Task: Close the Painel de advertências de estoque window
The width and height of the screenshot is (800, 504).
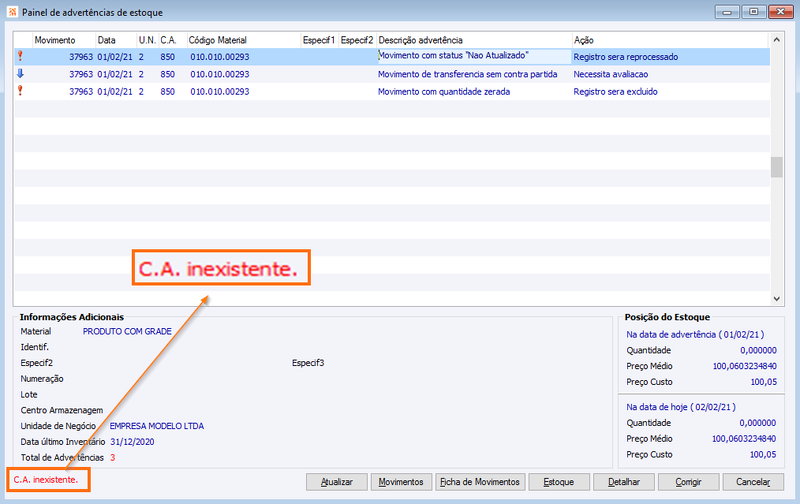Action: point(780,12)
